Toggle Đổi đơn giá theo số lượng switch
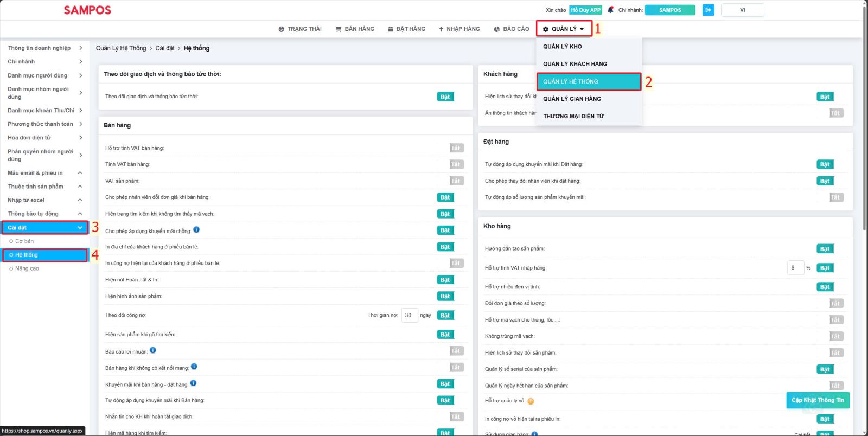 tap(837, 304)
